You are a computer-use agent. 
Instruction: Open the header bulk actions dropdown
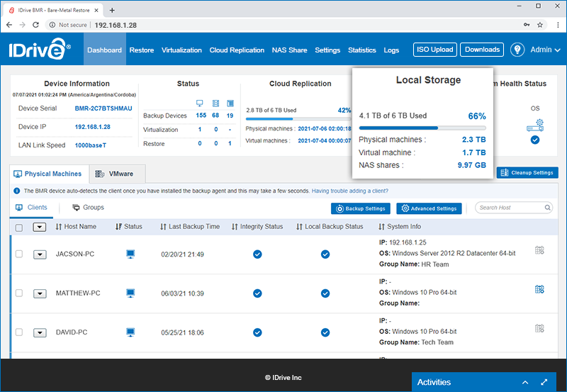click(40, 227)
